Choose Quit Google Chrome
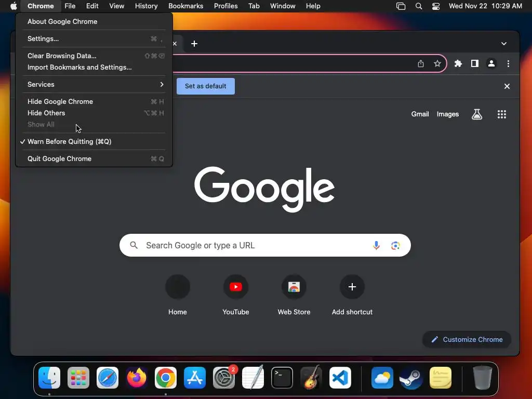This screenshot has width=532, height=399. pos(94,159)
